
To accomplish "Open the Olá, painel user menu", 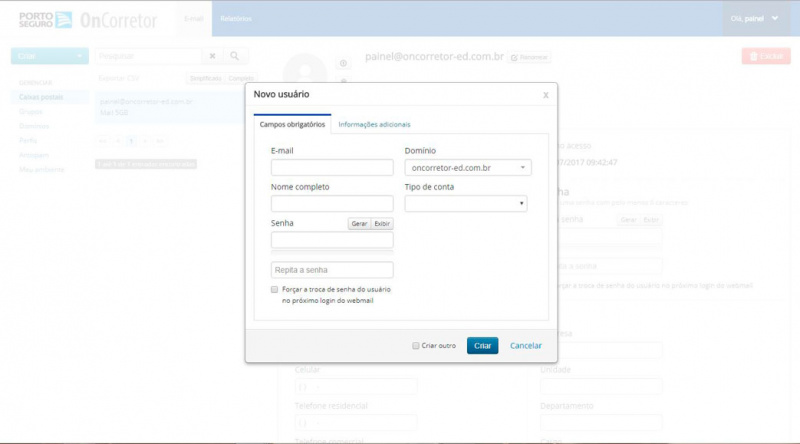I will (x=754, y=18).
